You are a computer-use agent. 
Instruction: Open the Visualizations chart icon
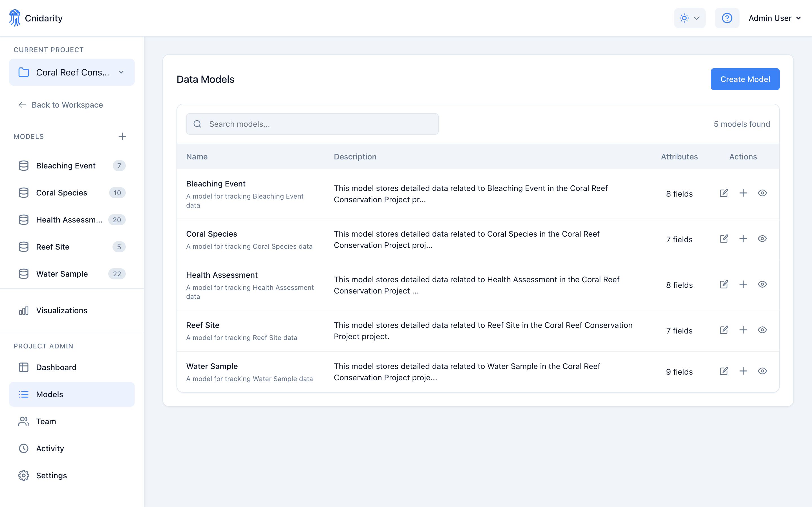click(x=23, y=310)
